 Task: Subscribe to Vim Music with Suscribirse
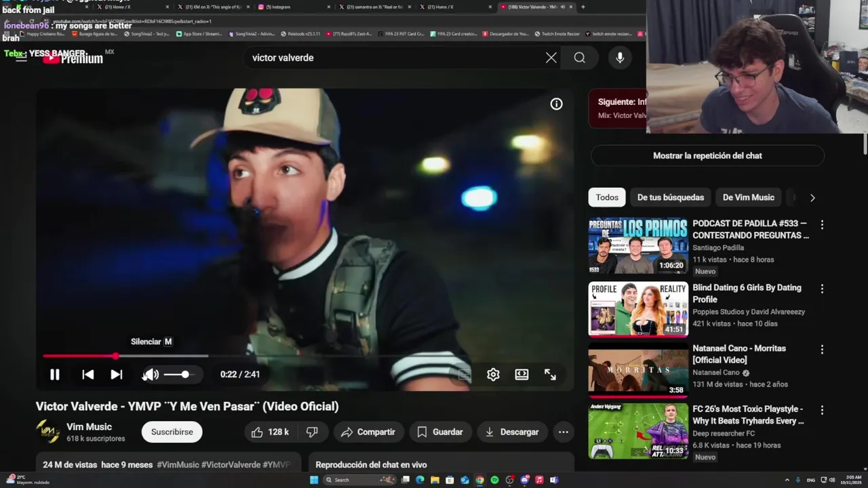click(x=172, y=432)
